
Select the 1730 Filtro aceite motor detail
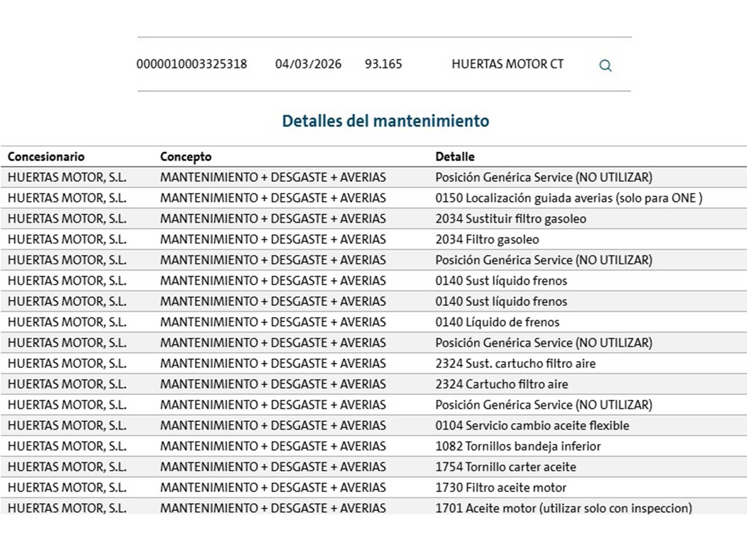[x=501, y=488]
